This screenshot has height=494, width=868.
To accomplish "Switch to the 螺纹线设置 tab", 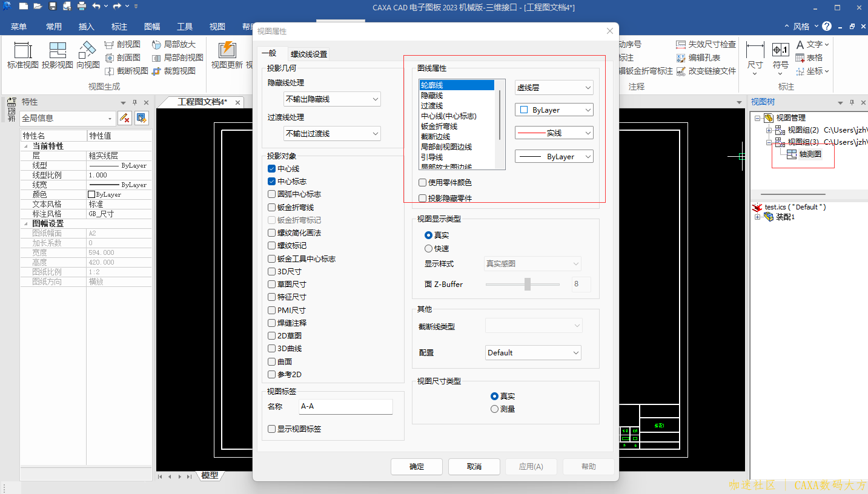I will (x=309, y=54).
